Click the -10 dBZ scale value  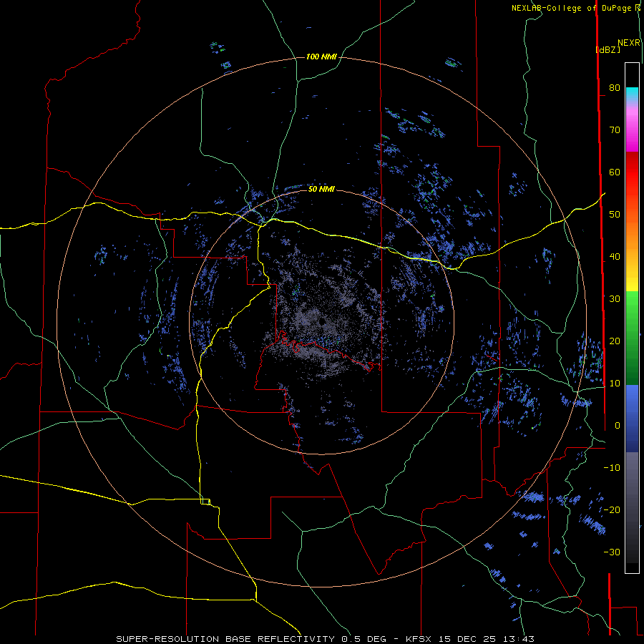[612, 468]
